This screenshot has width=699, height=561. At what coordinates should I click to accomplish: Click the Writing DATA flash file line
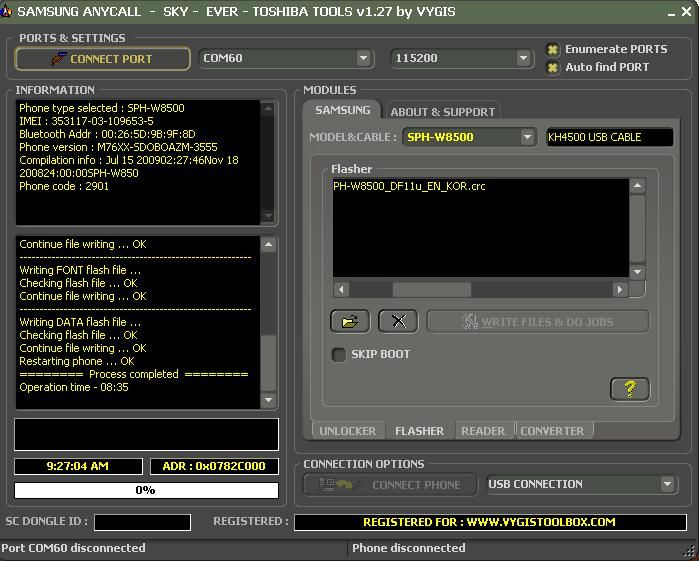(80, 322)
